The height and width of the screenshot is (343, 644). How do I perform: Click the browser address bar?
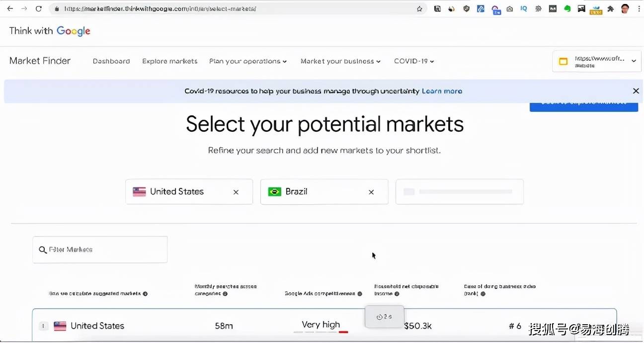click(x=238, y=9)
